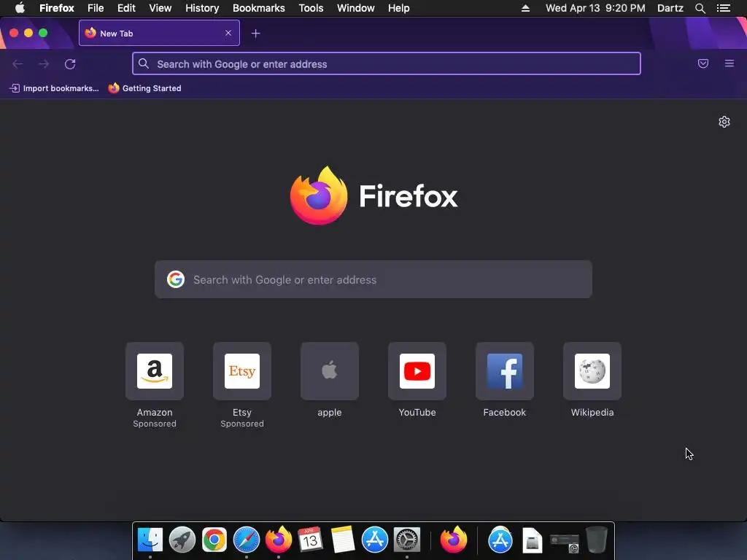Open the apple shortcut tile
747x560 pixels.
(330, 371)
